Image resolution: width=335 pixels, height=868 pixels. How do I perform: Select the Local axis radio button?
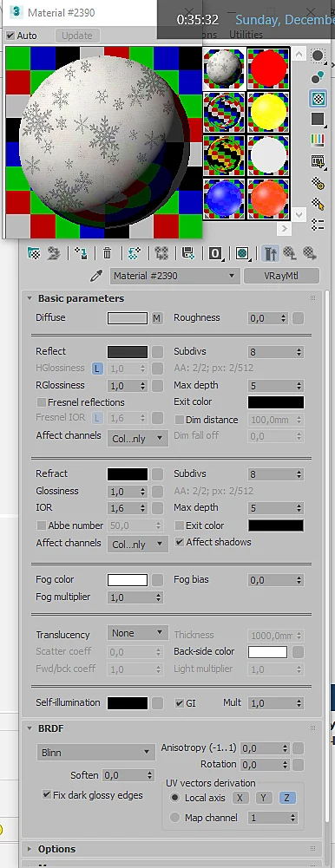tap(175, 798)
